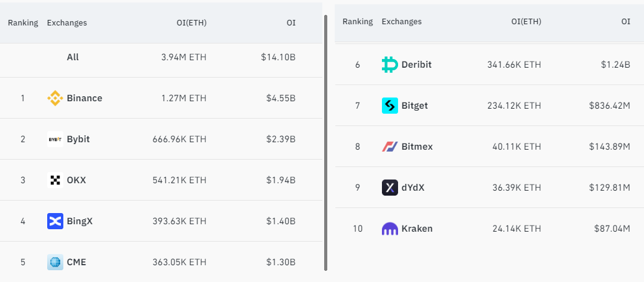The image size is (644, 282).
Task: Click the blue BingX logo icon
Action: point(55,221)
